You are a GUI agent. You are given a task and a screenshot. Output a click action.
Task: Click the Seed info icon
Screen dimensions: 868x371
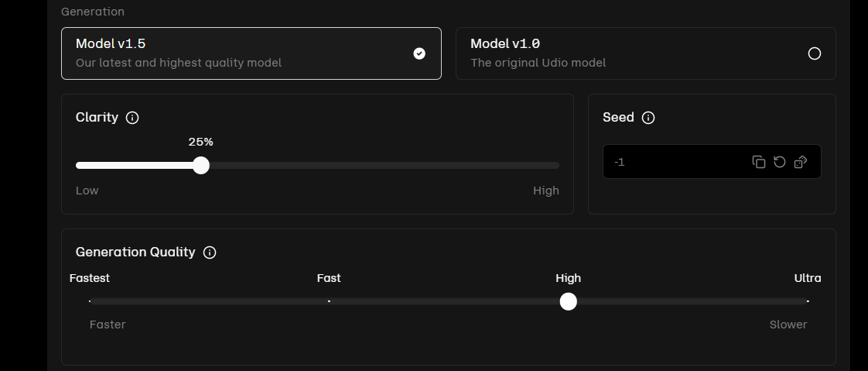click(x=648, y=118)
